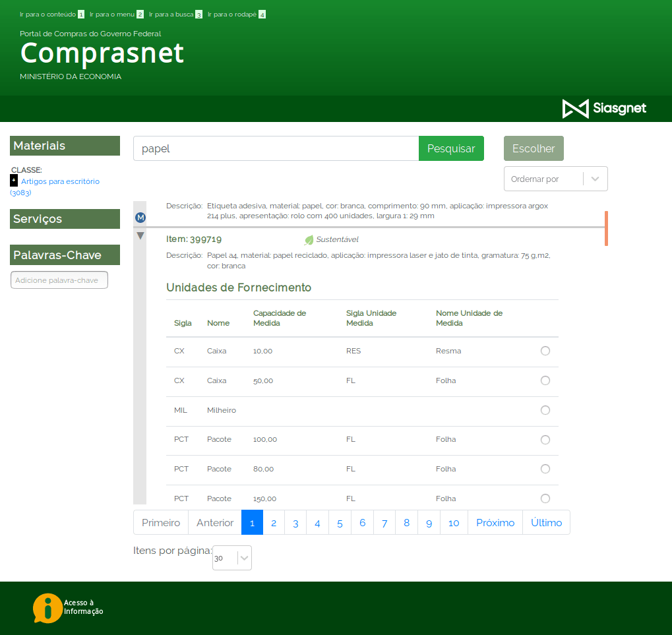Go to results page 3
Image resolution: width=672 pixels, height=635 pixels.
tap(295, 523)
